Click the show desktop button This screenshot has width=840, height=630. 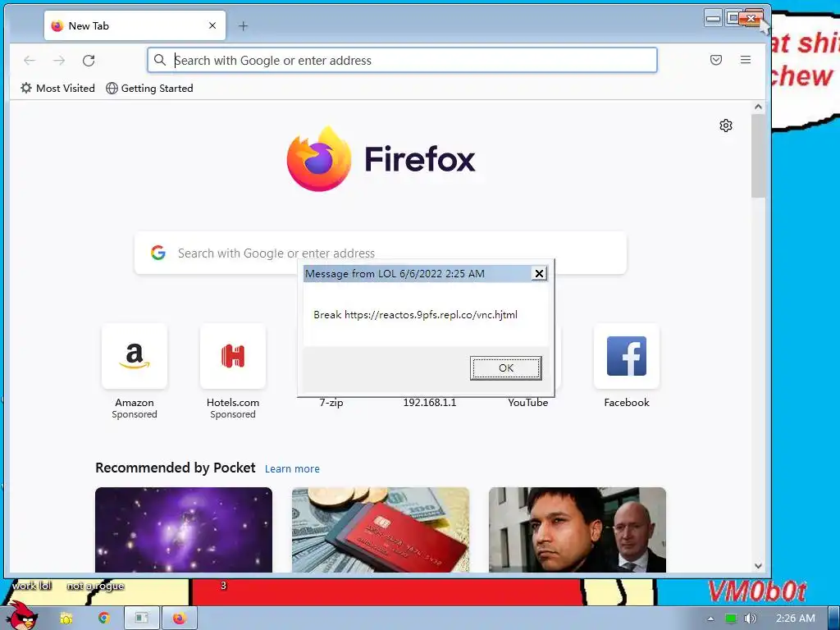pyautogui.click(x=833, y=619)
